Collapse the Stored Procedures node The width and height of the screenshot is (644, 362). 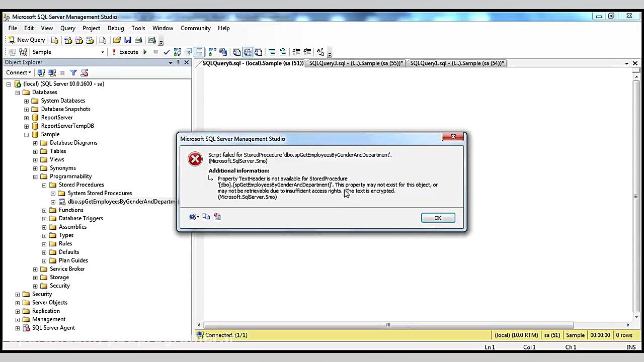[44, 185]
